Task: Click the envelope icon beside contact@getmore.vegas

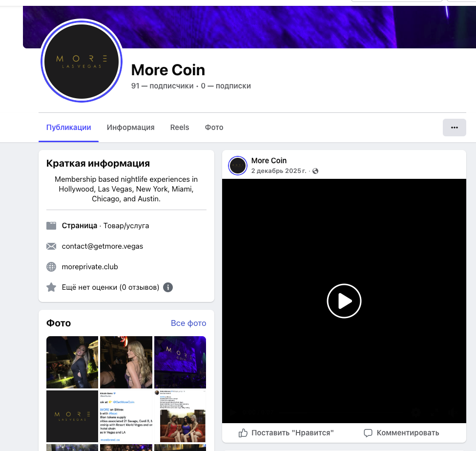Action: click(x=51, y=246)
